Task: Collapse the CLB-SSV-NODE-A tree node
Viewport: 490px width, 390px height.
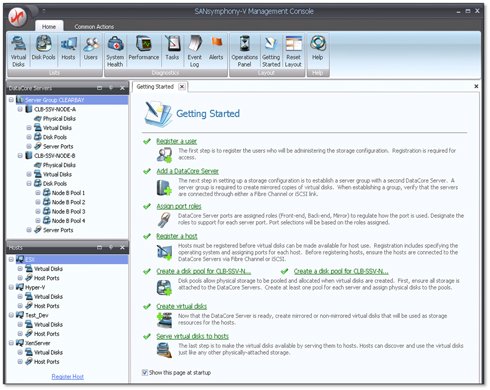Action: click(20, 109)
